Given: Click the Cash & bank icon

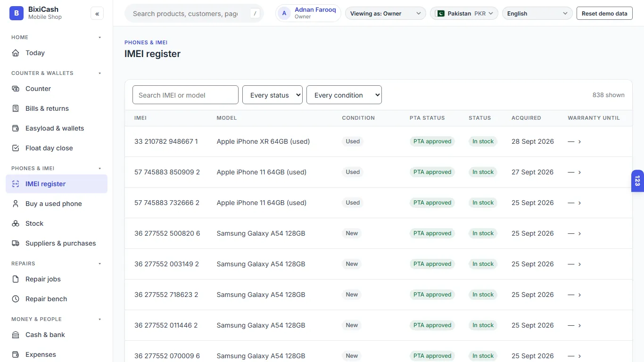Looking at the screenshot, I should [16, 335].
